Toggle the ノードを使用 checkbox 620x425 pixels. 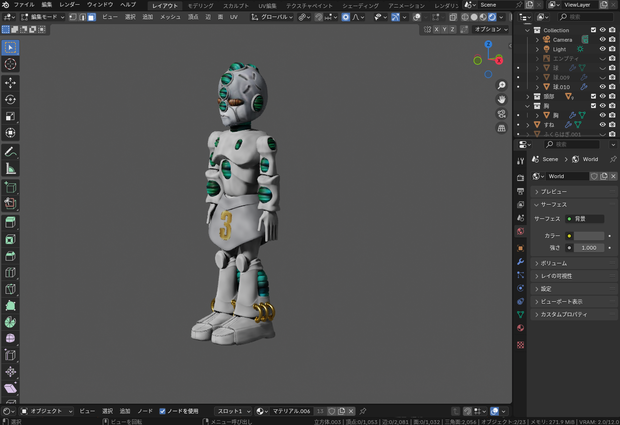[162, 411]
